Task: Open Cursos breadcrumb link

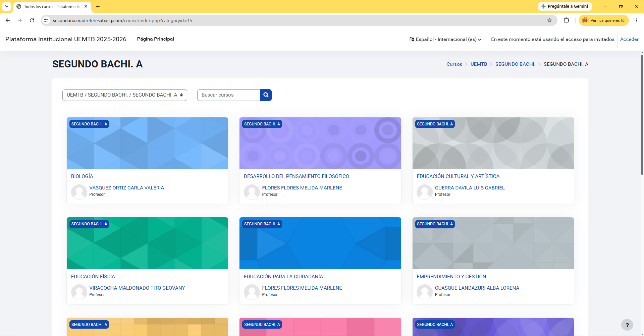Action: (x=454, y=64)
